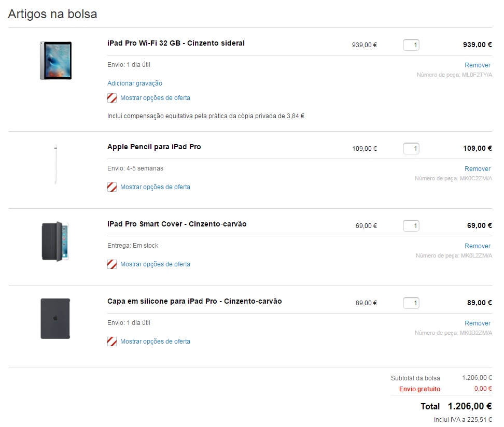Remove the iPad Pro Smart Cover
The height and width of the screenshot is (427, 504).
tap(478, 246)
